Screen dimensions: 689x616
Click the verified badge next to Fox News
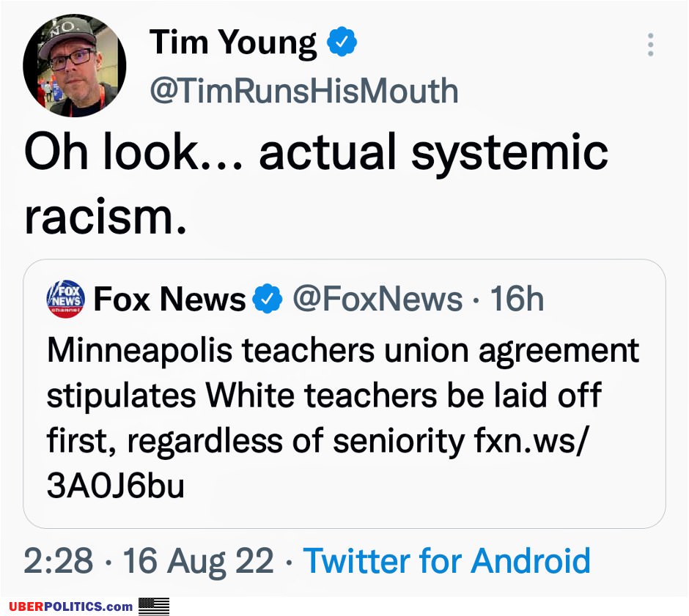pyautogui.click(x=268, y=299)
